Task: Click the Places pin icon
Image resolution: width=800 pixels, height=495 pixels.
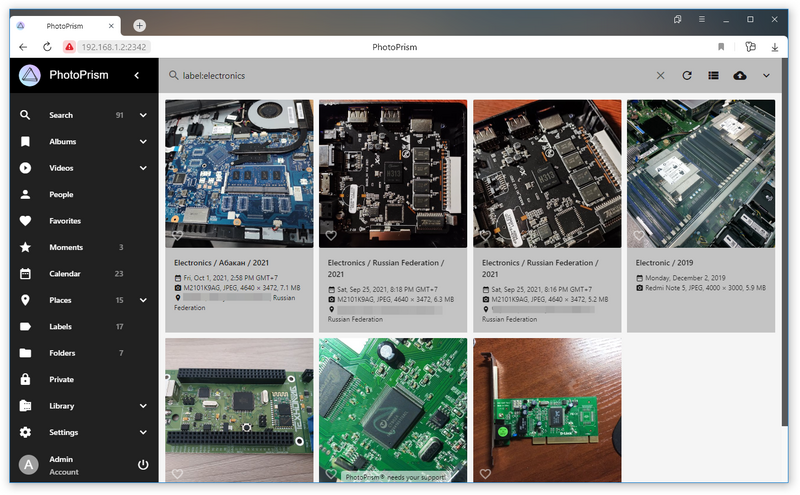Action: coord(25,300)
